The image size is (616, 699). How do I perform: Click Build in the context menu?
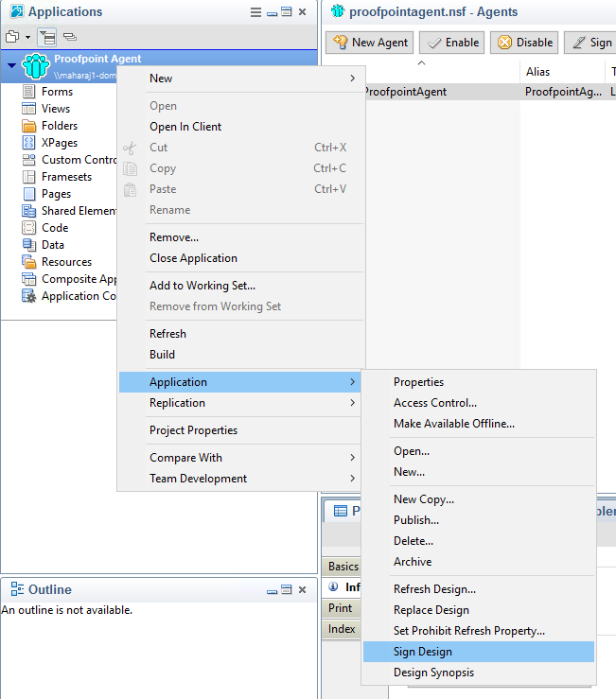click(x=241, y=355)
